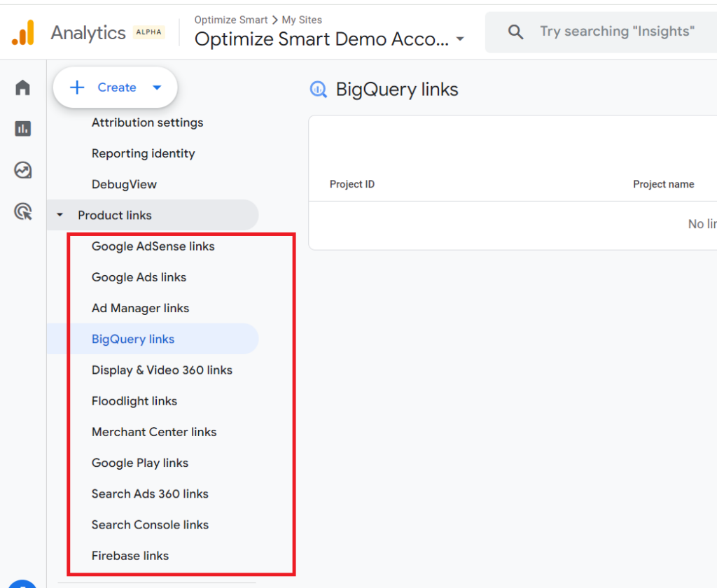Click the Create button label
This screenshot has width=717, height=588.
(117, 87)
